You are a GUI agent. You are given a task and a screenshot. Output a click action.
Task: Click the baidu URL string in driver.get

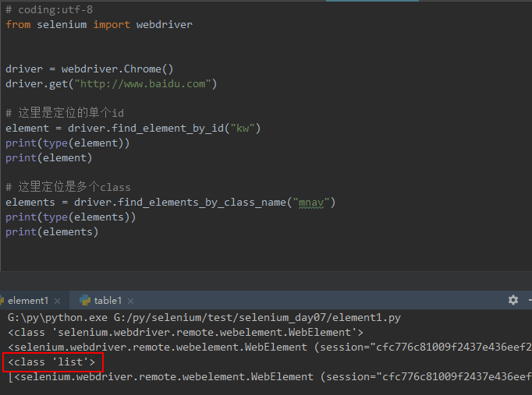(143, 84)
